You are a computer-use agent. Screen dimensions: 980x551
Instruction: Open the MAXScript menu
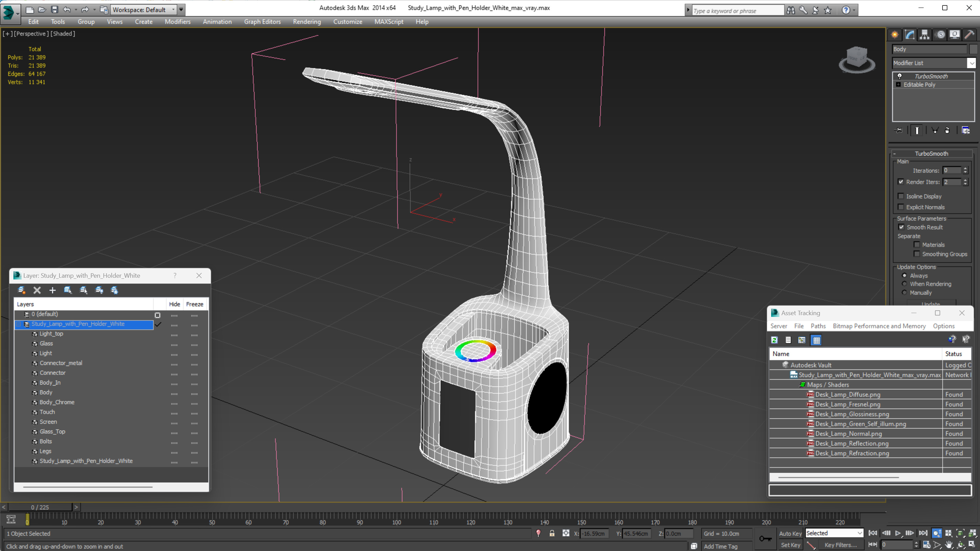[389, 22]
